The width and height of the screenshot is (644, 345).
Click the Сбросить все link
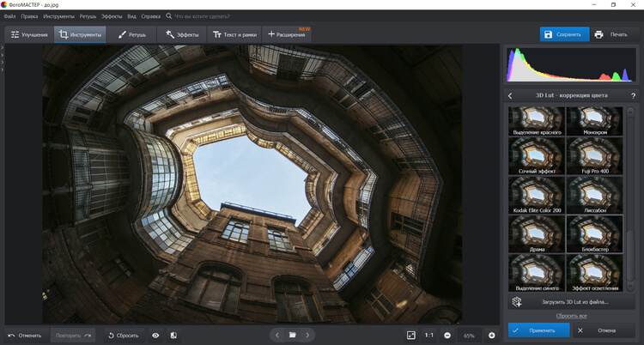(570, 316)
